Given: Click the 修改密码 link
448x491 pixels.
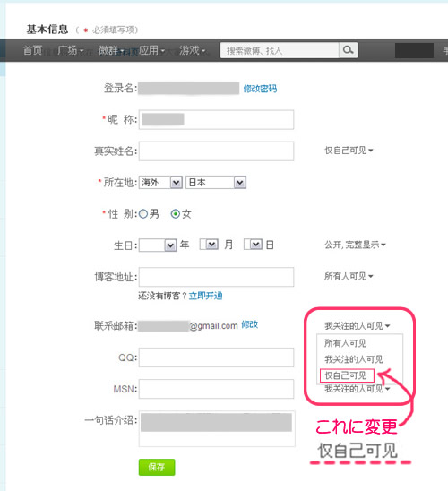Looking at the screenshot, I should 260,89.
